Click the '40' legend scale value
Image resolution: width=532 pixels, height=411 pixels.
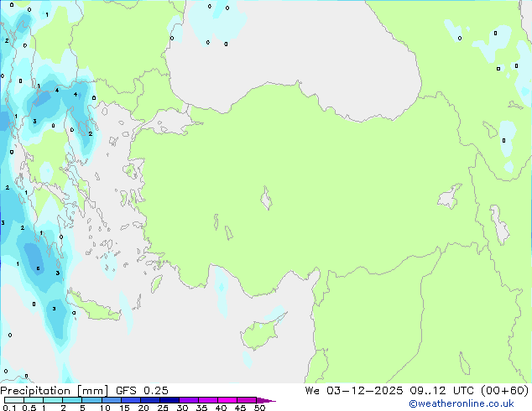(221, 408)
